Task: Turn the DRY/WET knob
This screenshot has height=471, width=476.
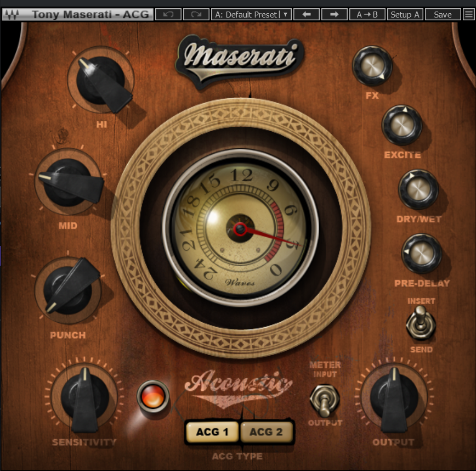Action: 418,189
